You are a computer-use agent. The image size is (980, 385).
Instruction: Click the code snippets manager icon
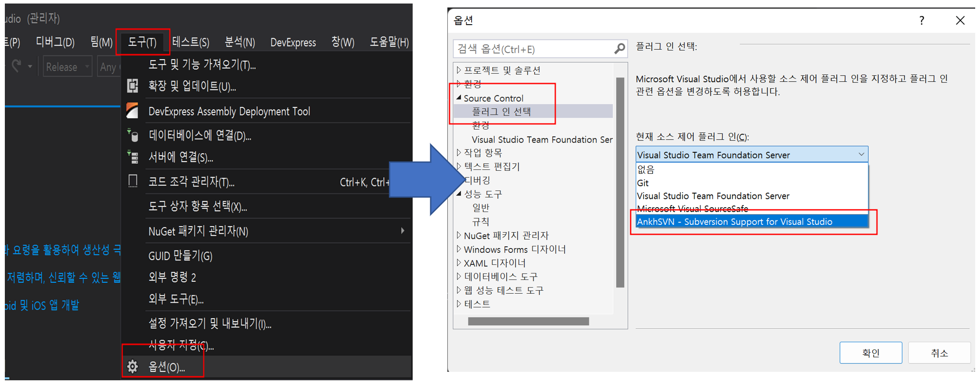coord(133,181)
